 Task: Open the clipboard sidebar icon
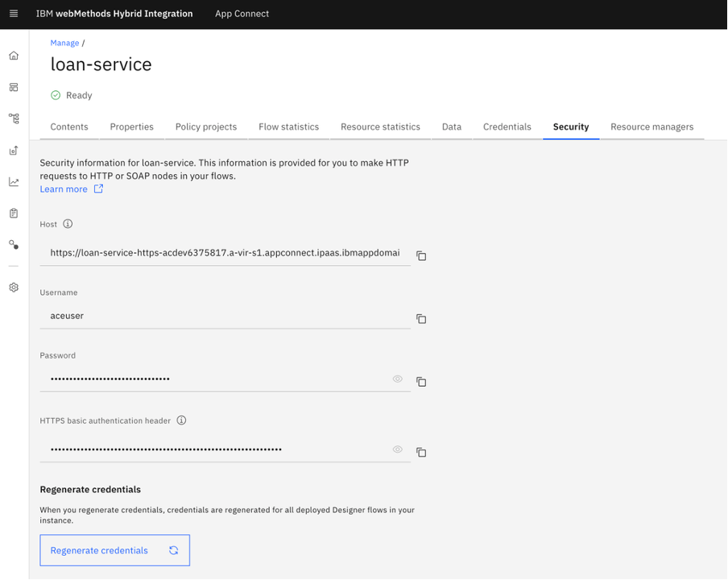(14, 213)
